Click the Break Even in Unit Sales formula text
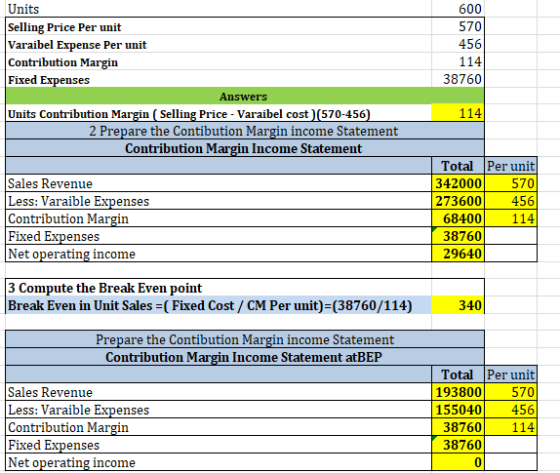Screen dimensions: 560x473 click(210, 305)
